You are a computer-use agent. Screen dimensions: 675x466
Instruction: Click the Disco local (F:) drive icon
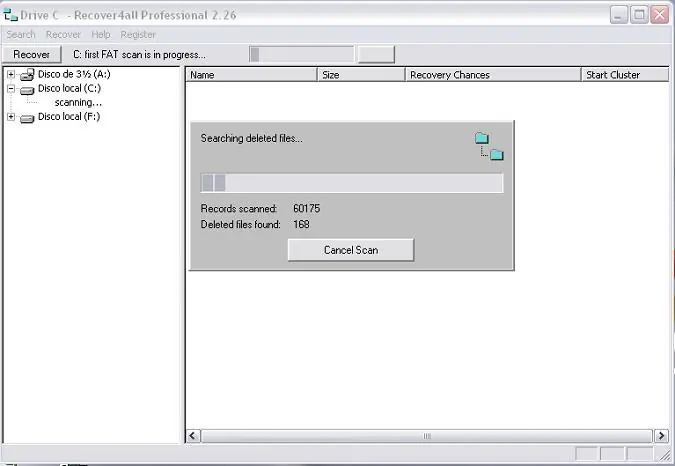[x=27, y=118]
